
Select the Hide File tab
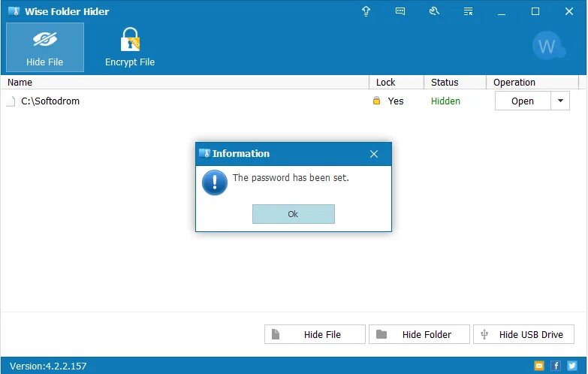coord(45,47)
